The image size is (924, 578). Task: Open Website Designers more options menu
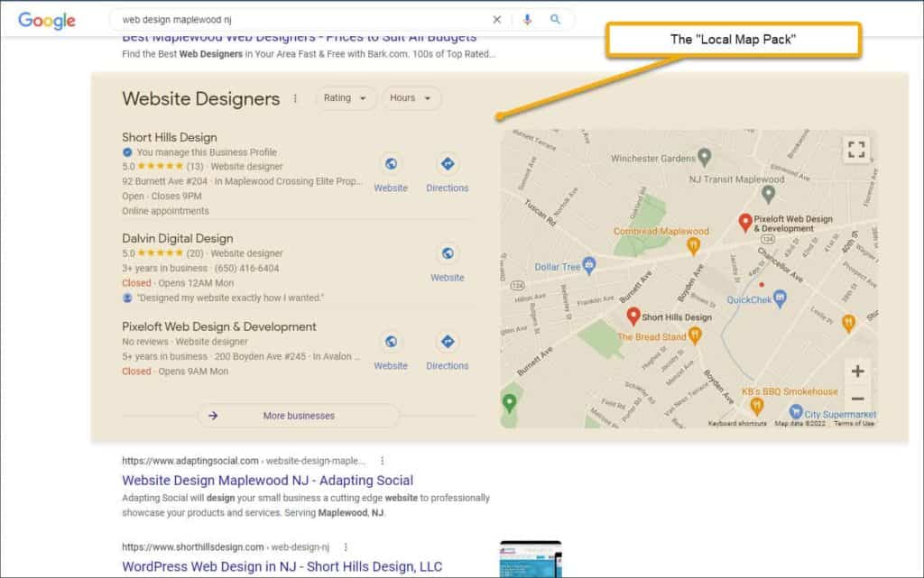295,99
